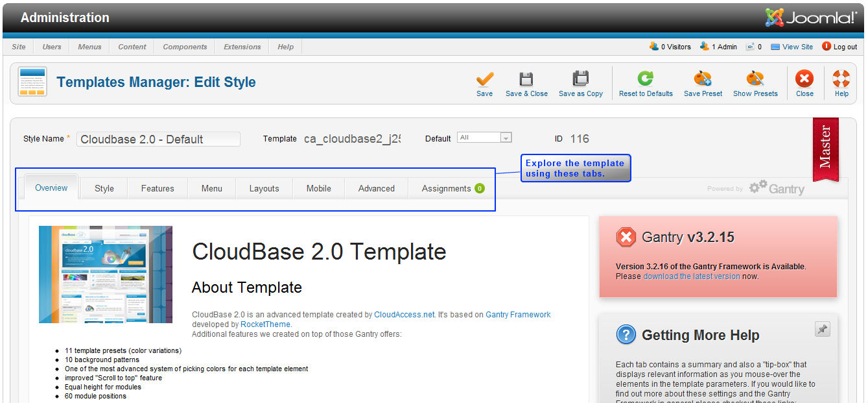Image resolution: width=868 pixels, height=403 pixels.
Task: Click the Log out link
Action: tap(839, 47)
